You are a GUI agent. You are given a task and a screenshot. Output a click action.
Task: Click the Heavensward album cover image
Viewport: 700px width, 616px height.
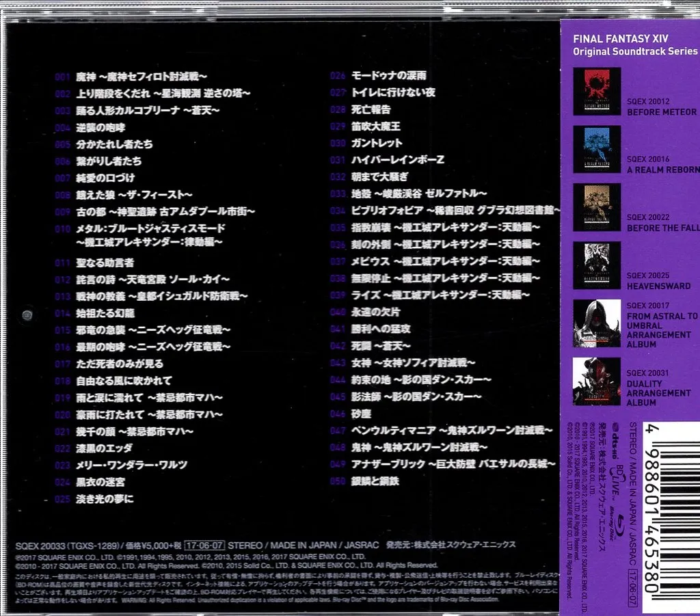596,265
